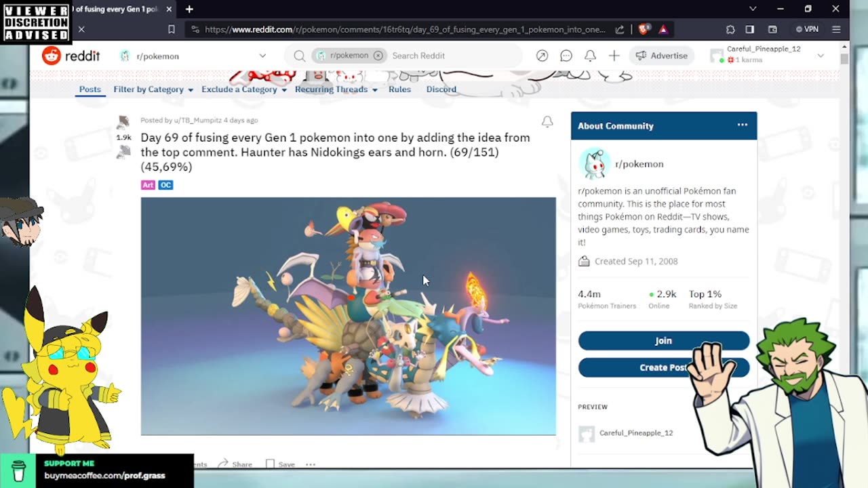The height and width of the screenshot is (488, 868).
Task: Click the r/pokemon community avatar
Action: [x=594, y=164]
